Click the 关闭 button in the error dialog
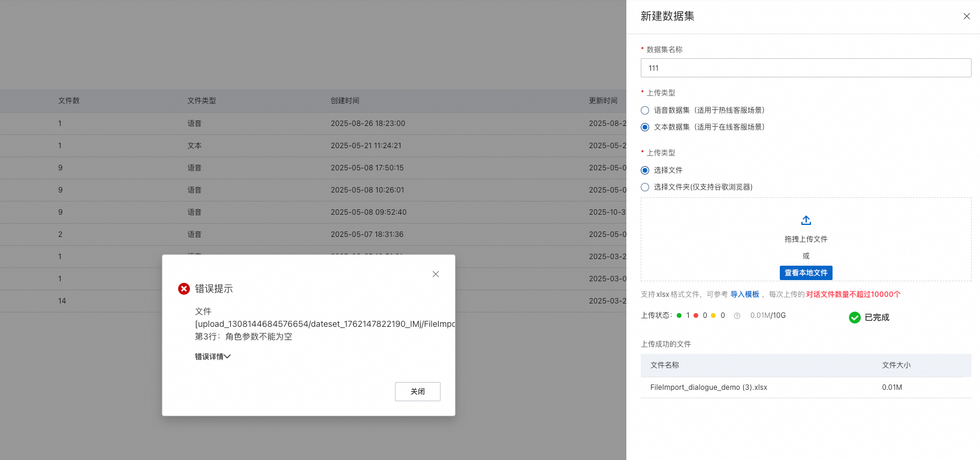The height and width of the screenshot is (460, 980). click(x=418, y=392)
